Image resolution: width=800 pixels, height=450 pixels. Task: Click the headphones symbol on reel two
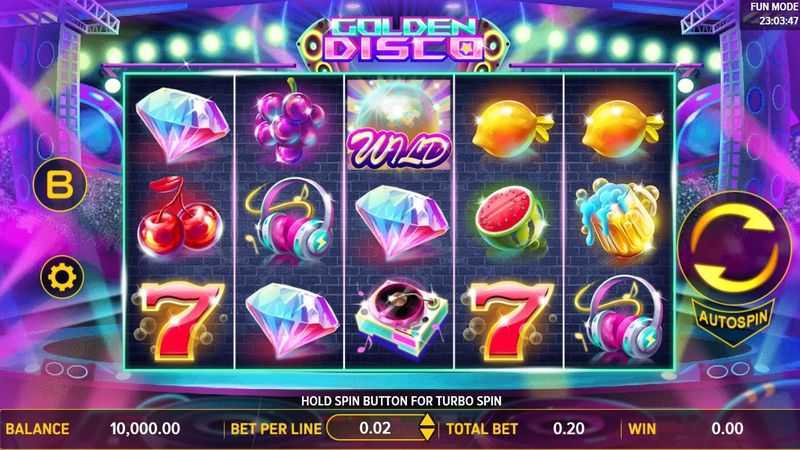tap(290, 220)
